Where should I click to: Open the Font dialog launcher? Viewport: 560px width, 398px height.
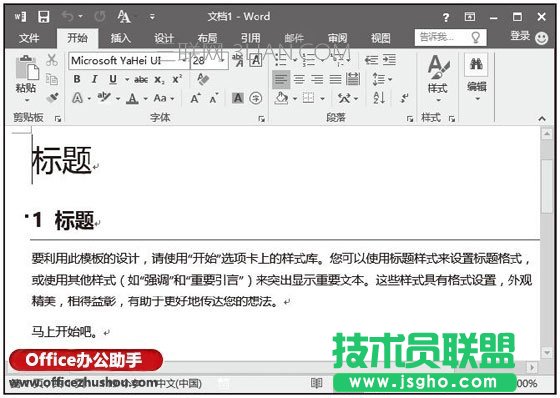pos(262,119)
